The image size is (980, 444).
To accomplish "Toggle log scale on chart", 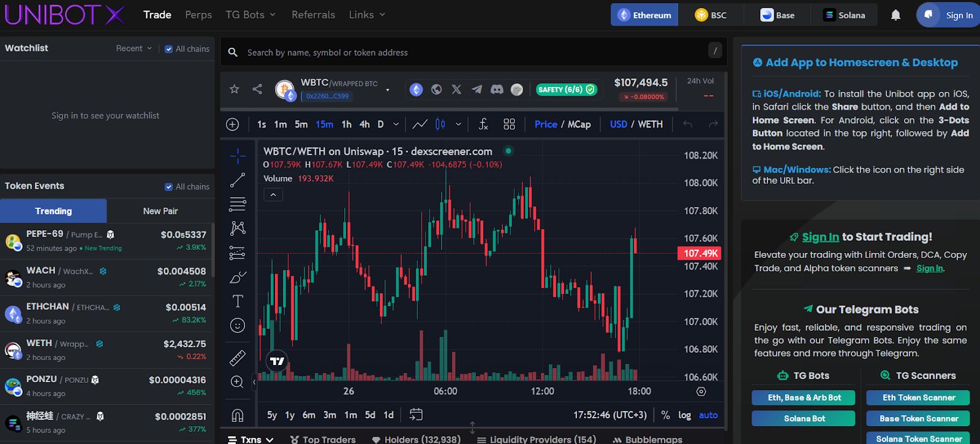I will (685, 415).
